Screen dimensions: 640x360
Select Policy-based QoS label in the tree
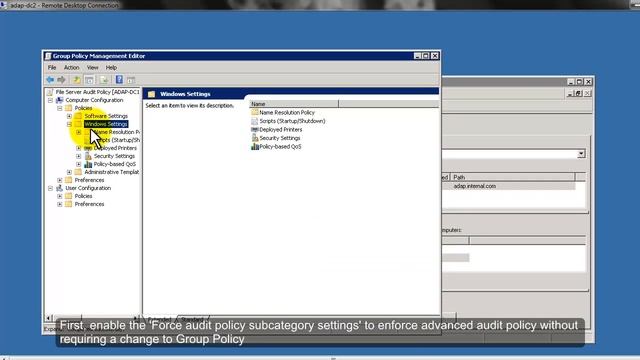pyautogui.click(x=115, y=164)
